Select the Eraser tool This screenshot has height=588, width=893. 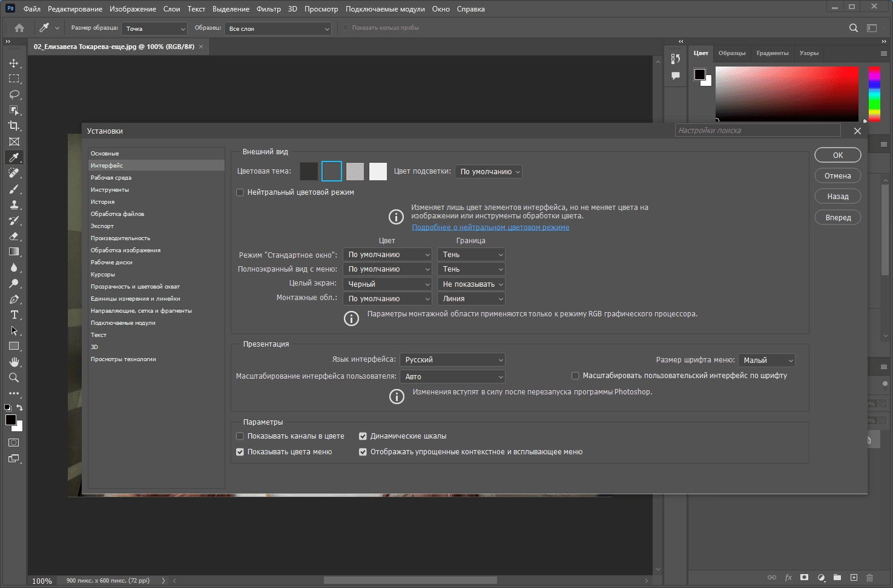[x=14, y=237]
